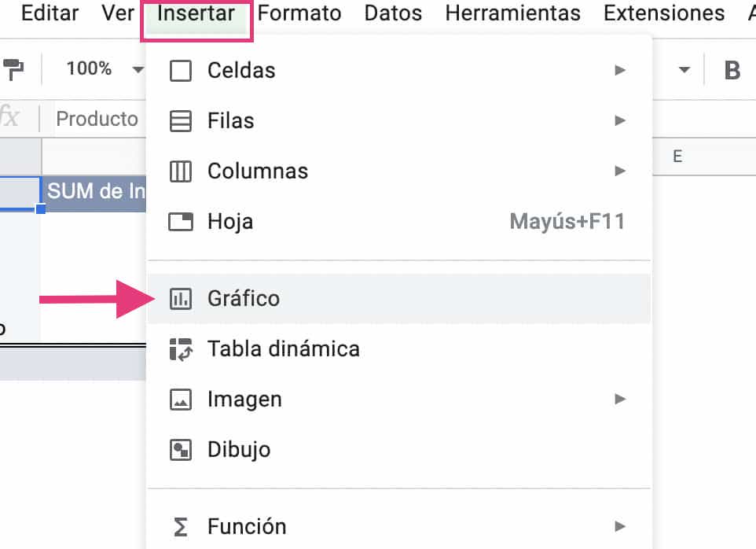756x549 pixels.
Task: Toggle bold text formatting
Action: click(x=732, y=70)
